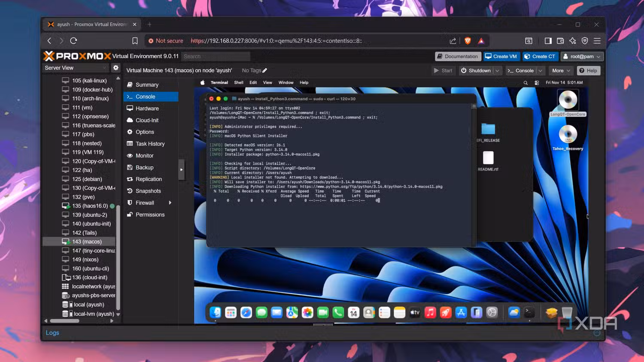Open the Server View selector dropdown
This screenshot has width=644, height=362.
pos(75,68)
